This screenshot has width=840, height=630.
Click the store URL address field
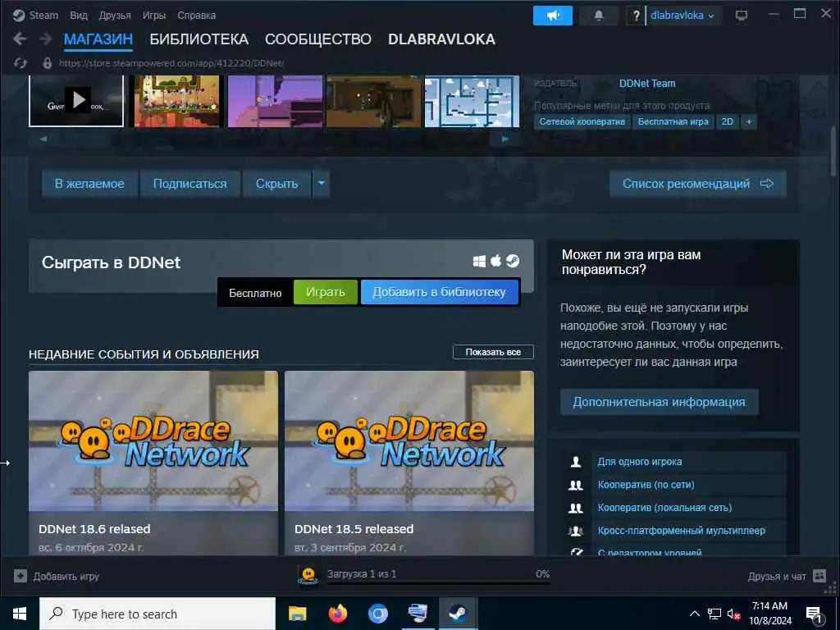click(171, 63)
